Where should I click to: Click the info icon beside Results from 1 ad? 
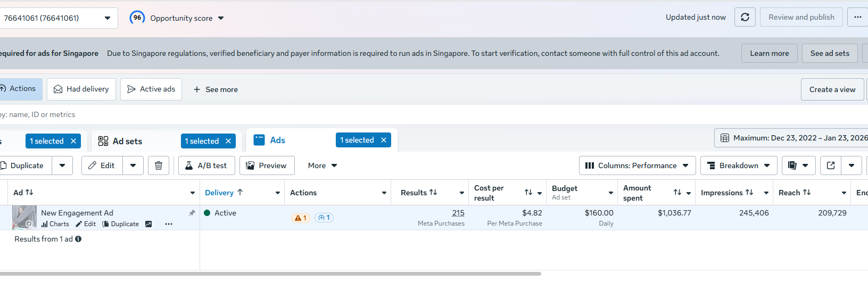(78, 239)
